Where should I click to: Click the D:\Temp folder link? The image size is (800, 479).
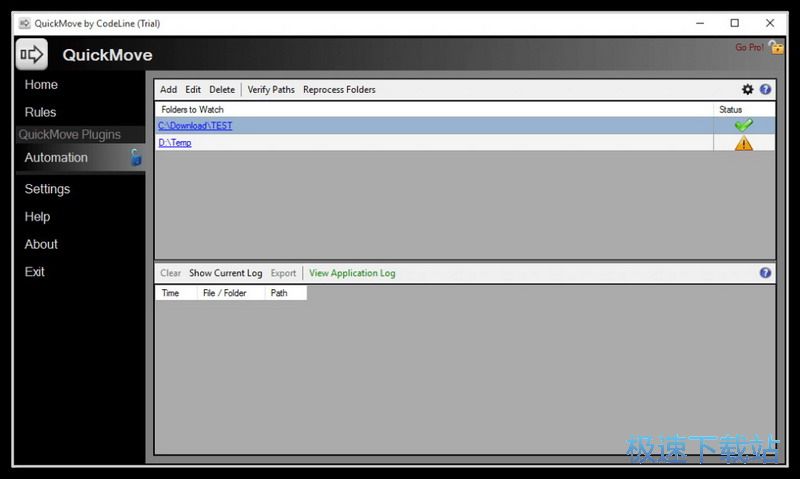click(174, 143)
